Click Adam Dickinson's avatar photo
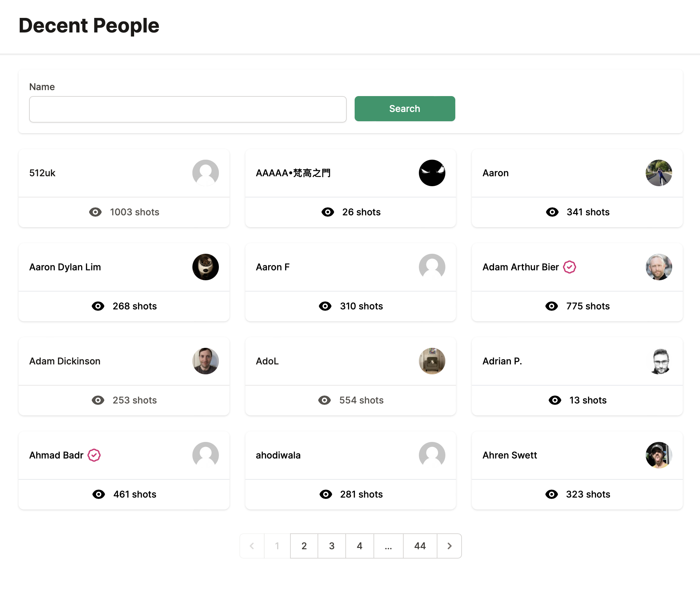 [205, 361]
